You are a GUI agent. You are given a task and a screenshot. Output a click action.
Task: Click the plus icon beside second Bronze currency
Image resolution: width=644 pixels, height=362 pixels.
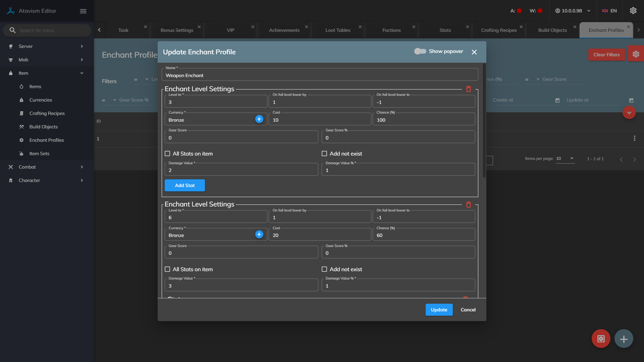pyautogui.click(x=259, y=235)
